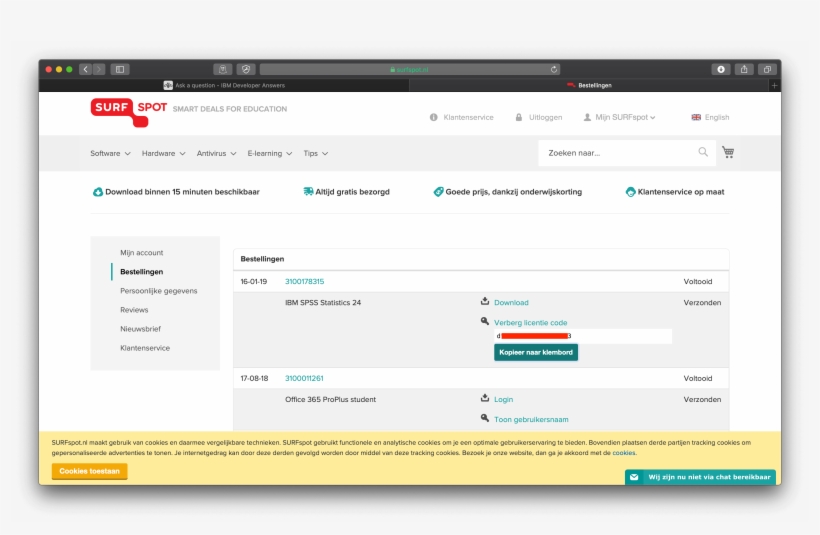820x535 pixels.
Task: Click the search magnifier icon
Action: (x=703, y=153)
